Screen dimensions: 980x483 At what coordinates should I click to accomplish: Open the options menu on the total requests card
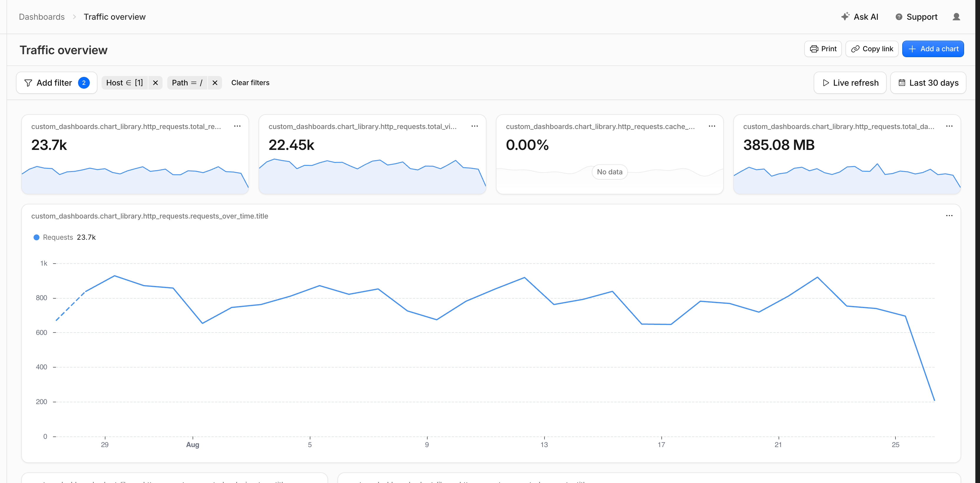click(x=237, y=126)
